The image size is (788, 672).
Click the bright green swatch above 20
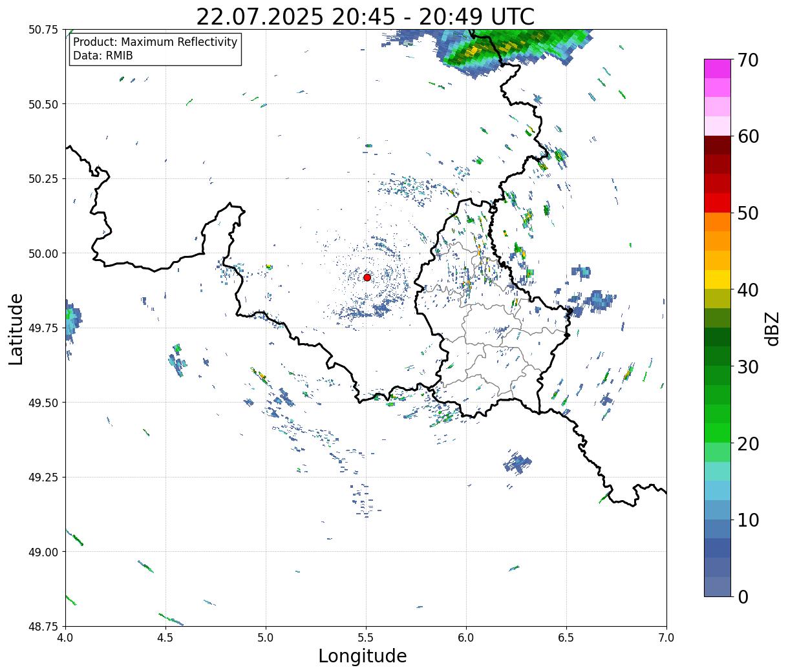point(718,433)
